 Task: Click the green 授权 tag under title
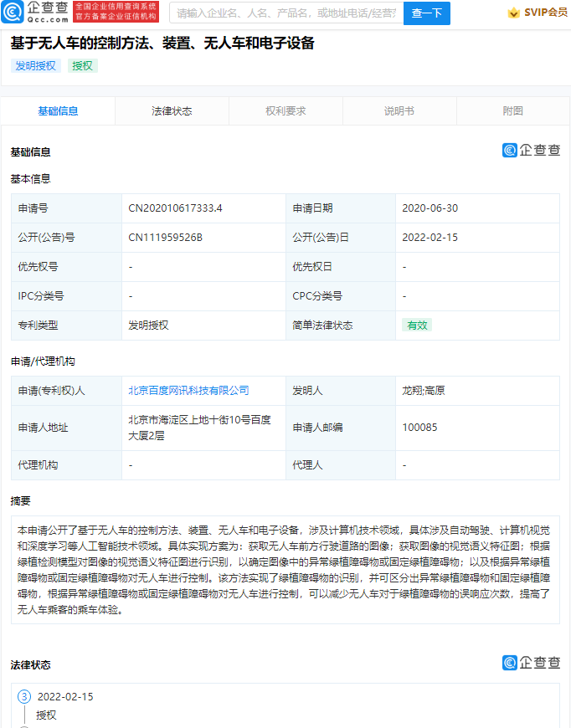(x=83, y=66)
